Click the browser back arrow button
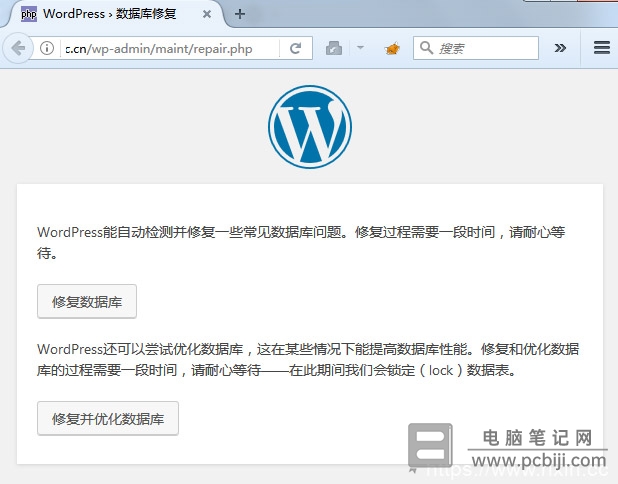The height and width of the screenshot is (484, 618). (x=17, y=48)
